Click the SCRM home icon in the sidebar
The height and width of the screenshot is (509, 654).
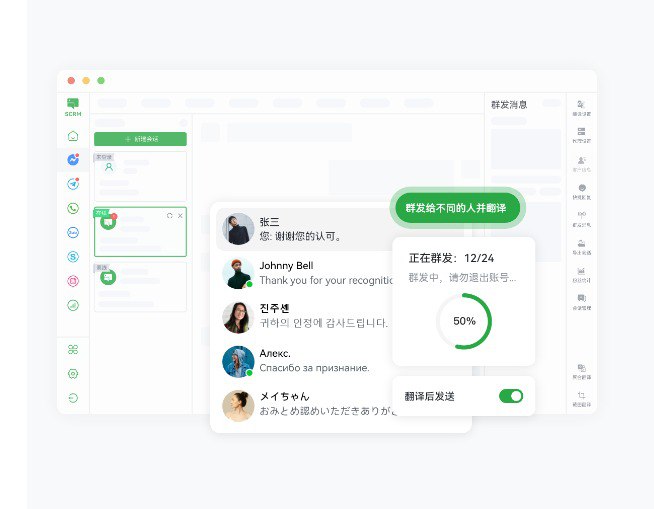click(73, 136)
